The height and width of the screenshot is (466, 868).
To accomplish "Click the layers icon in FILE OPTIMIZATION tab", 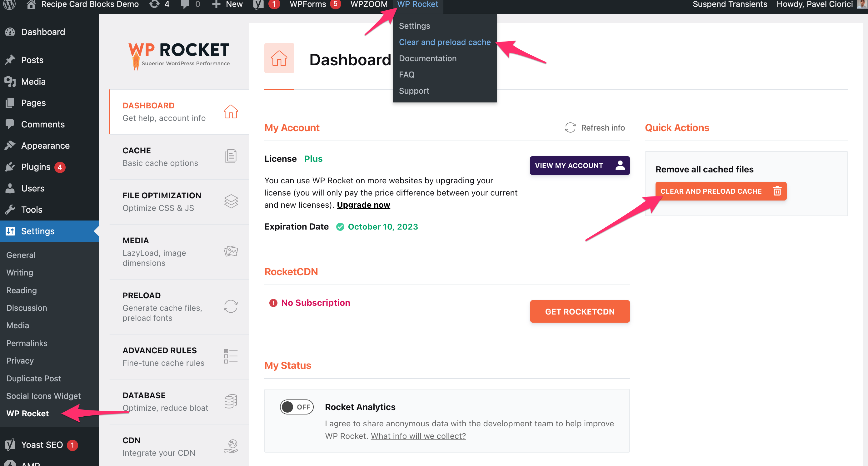I will click(x=231, y=201).
